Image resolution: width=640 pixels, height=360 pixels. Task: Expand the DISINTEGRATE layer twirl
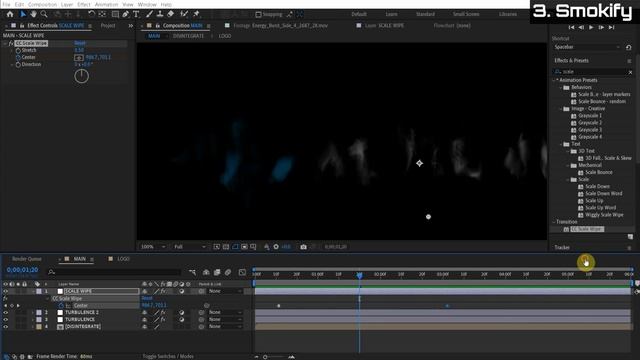pos(33,327)
